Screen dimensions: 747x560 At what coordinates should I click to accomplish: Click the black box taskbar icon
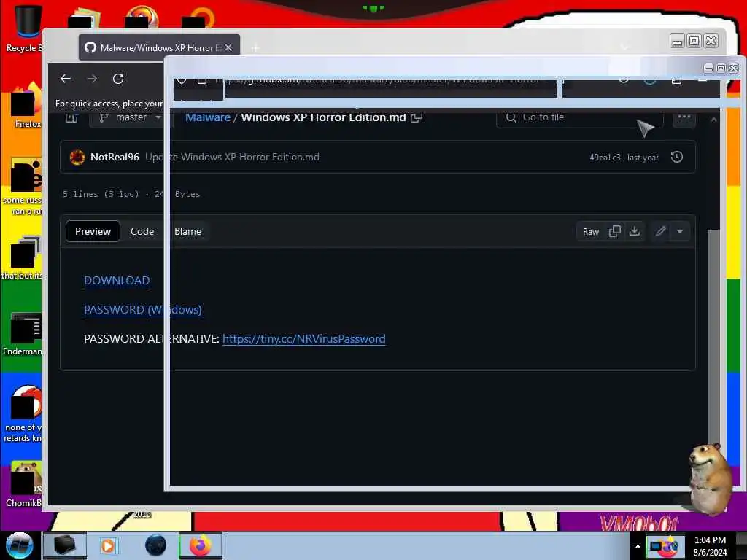(65, 545)
